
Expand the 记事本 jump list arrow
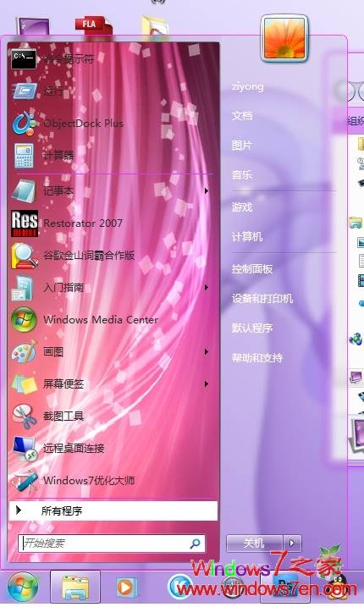(x=207, y=190)
